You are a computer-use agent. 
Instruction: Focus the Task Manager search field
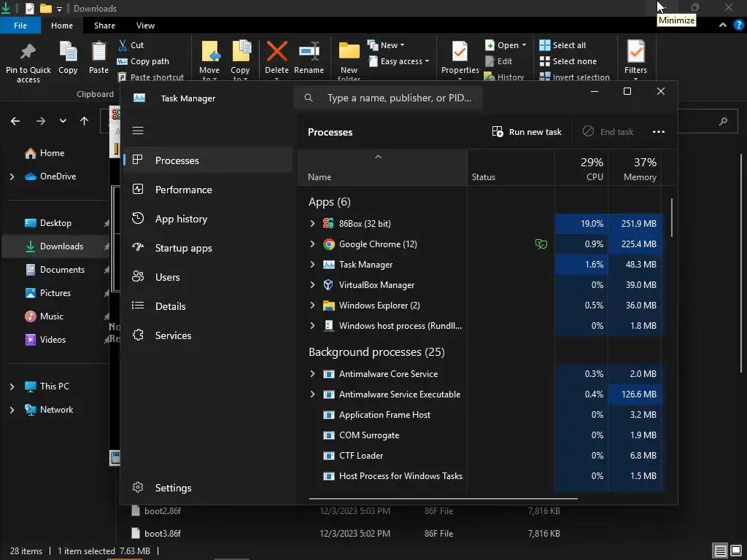(x=388, y=98)
